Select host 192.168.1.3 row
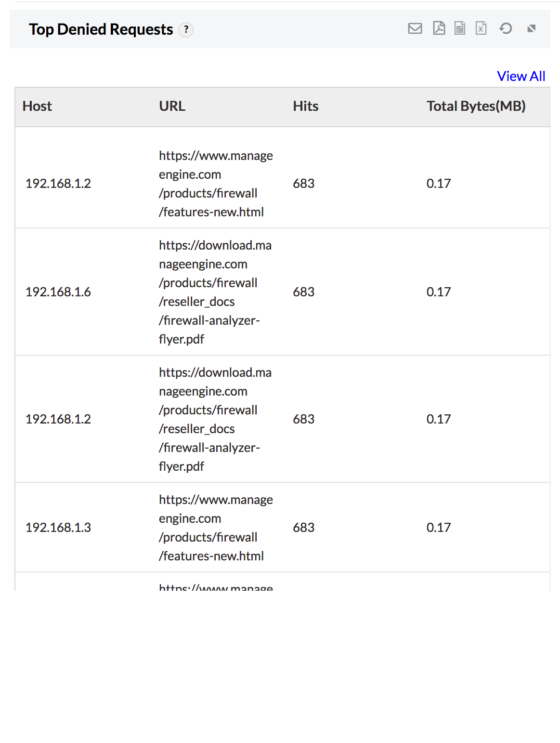This screenshot has width=560, height=743. (x=59, y=527)
